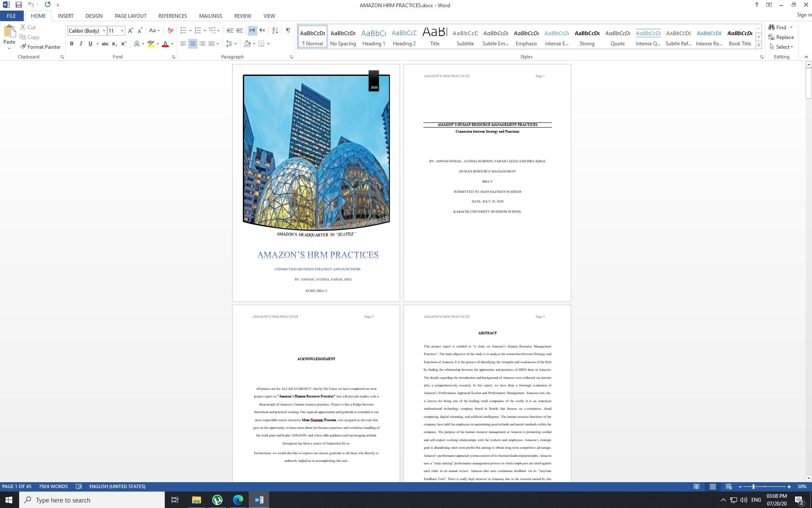Viewport: 812px width, 508px height.
Task: Switch to the MAILINGS ribbon tab
Action: [210, 16]
